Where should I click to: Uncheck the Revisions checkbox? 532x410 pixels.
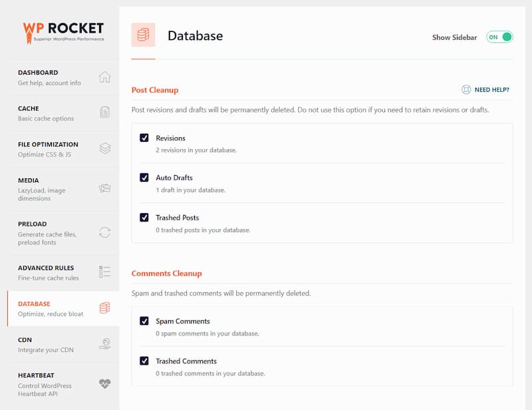pos(144,138)
